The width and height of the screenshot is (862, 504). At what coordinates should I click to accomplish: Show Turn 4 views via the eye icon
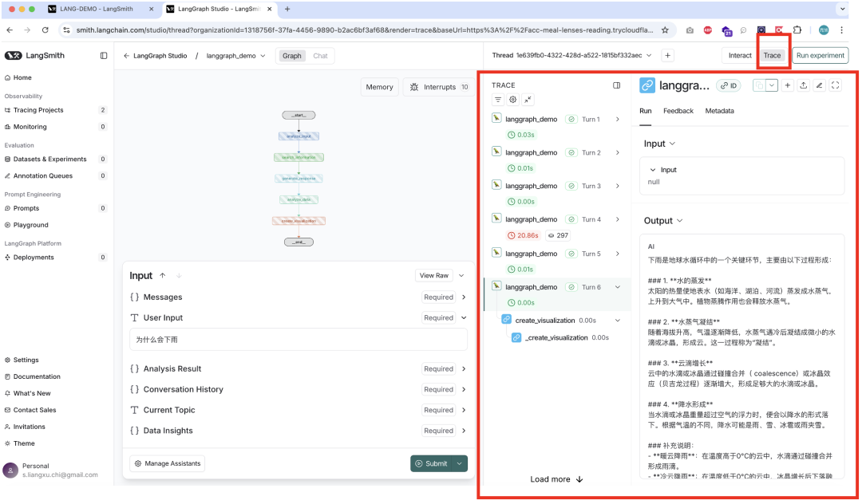(558, 235)
